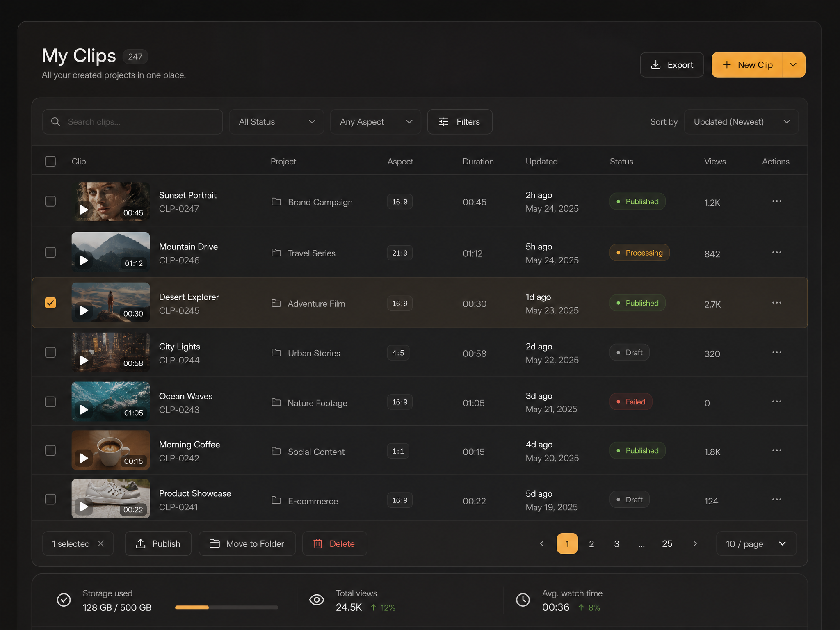The height and width of the screenshot is (630, 840).
Task: Open actions menu for Morning Coffee
Action: [x=776, y=450]
